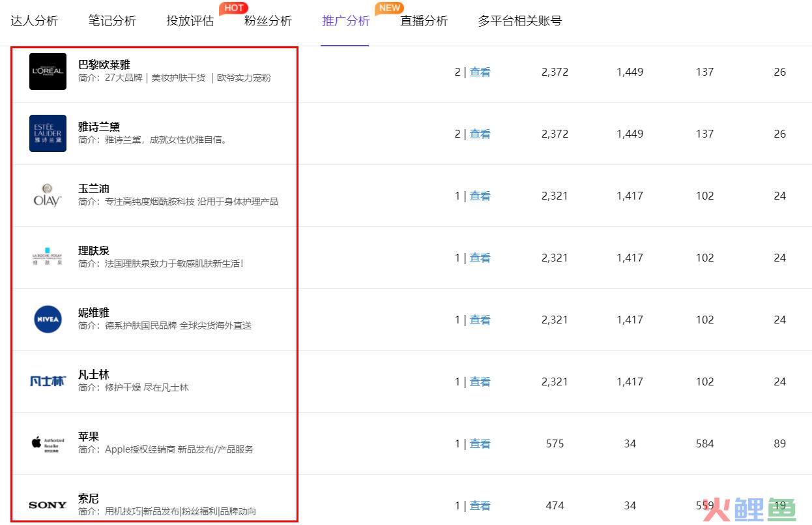This screenshot has width=812, height=525.
Task: Click 34 in the 索尼 row
Action: [x=630, y=505]
